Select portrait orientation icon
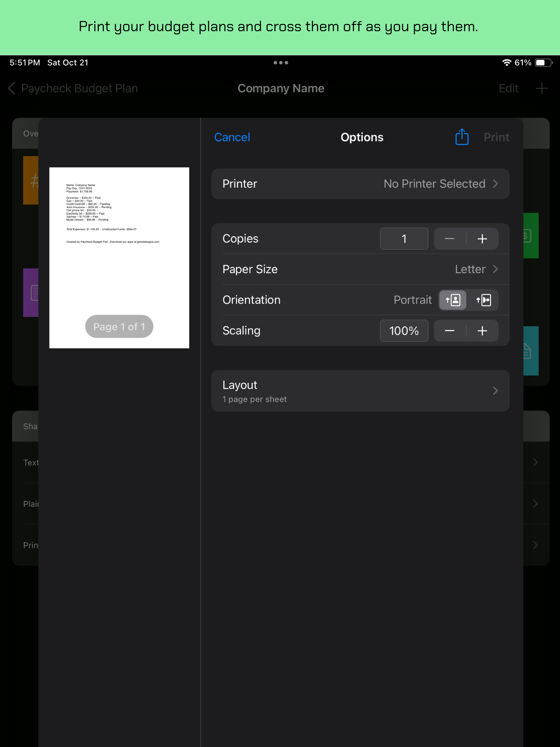 click(x=453, y=300)
